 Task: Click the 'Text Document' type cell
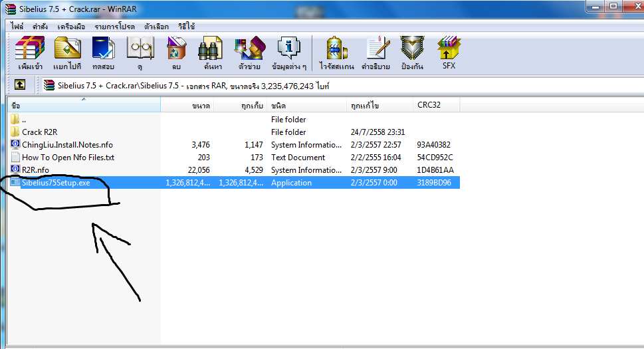[x=298, y=158]
